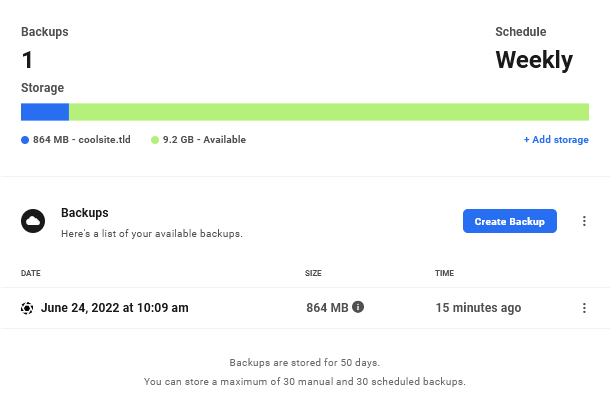Screen dimensions: 610x409
Task: Open the June 24 backup row options menu
Action: pyautogui.click(x=584, y=308)
